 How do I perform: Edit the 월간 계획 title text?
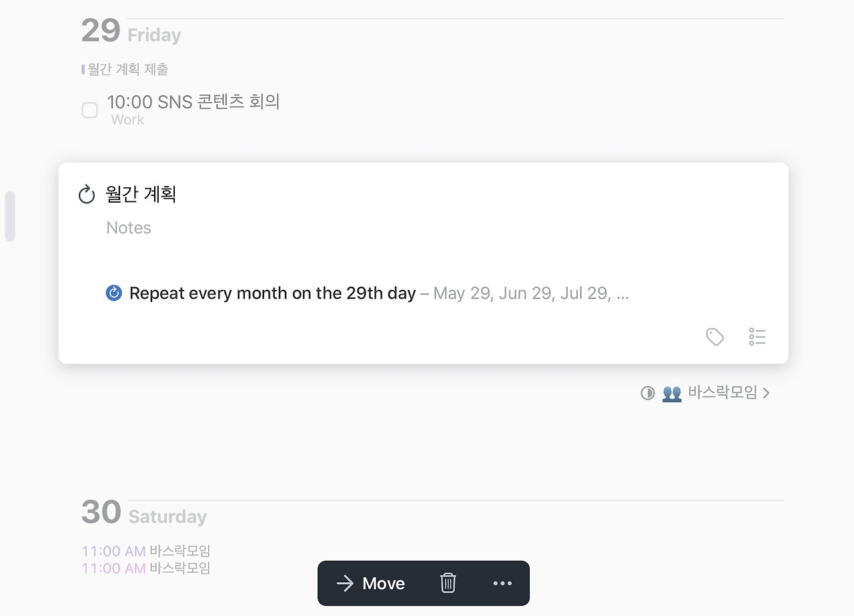(141, 195)
